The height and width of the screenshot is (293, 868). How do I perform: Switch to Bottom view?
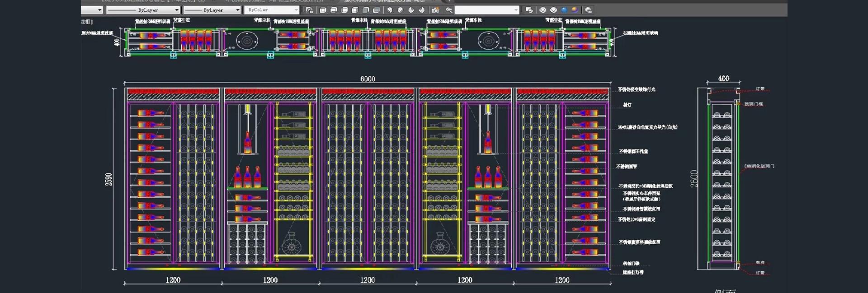click(x=334, y=10)
